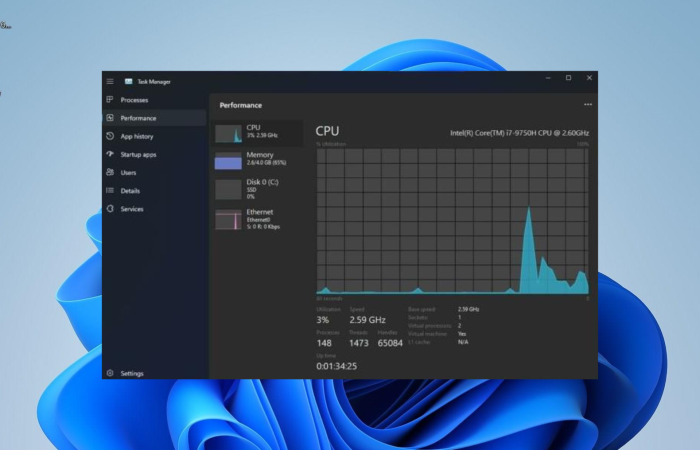Click the Settings cog icon
The image size is (700, 450).
(x=110, y=373)
